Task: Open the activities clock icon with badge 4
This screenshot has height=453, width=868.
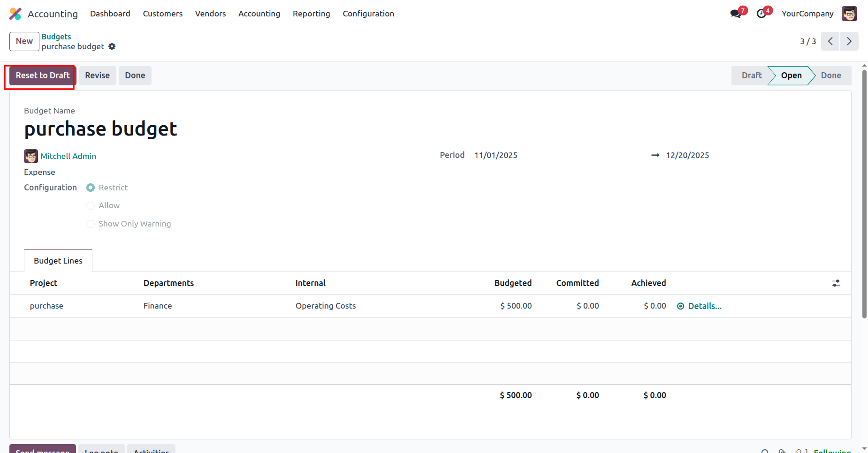Action: (x=762, y=14)
